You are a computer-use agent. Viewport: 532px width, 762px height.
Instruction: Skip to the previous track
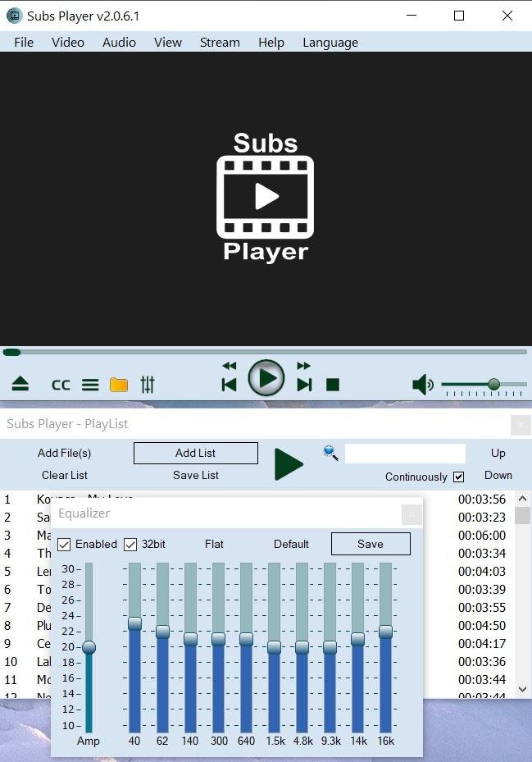pyautogui.click(x=229, y=385)
